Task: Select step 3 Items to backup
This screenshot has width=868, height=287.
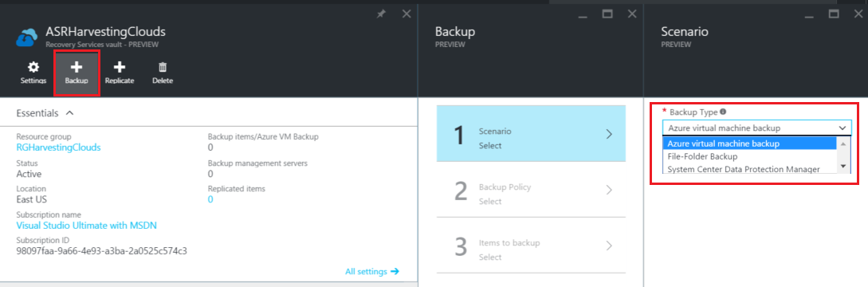Action: click(x=532, y=246)
